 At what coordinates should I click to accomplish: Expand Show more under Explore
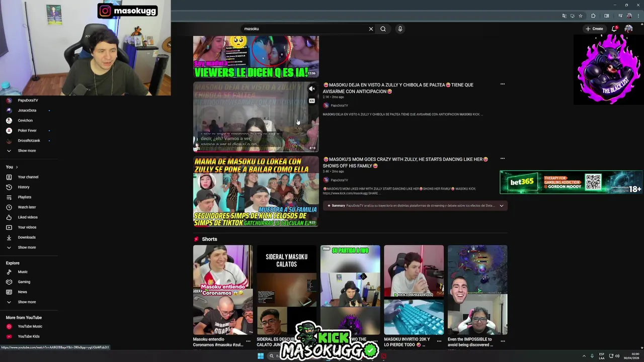pos(27,302)
